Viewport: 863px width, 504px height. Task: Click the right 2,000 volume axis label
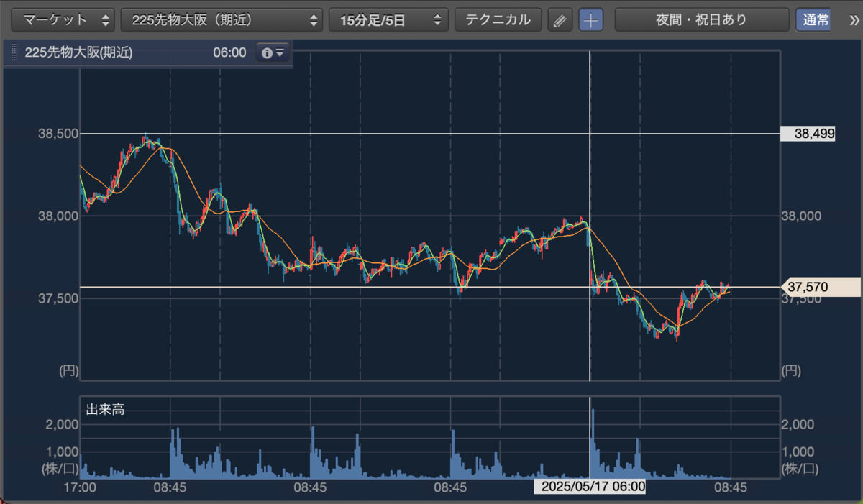click(x=798, y=425)
